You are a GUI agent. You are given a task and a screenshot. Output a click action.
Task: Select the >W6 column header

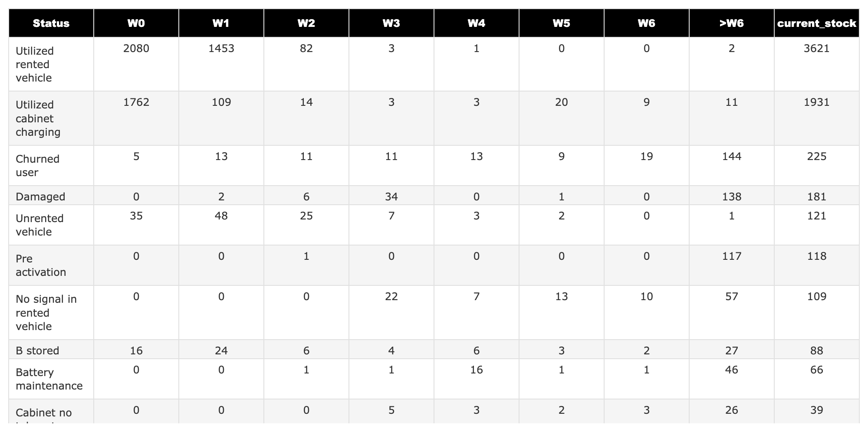[732, 23]
